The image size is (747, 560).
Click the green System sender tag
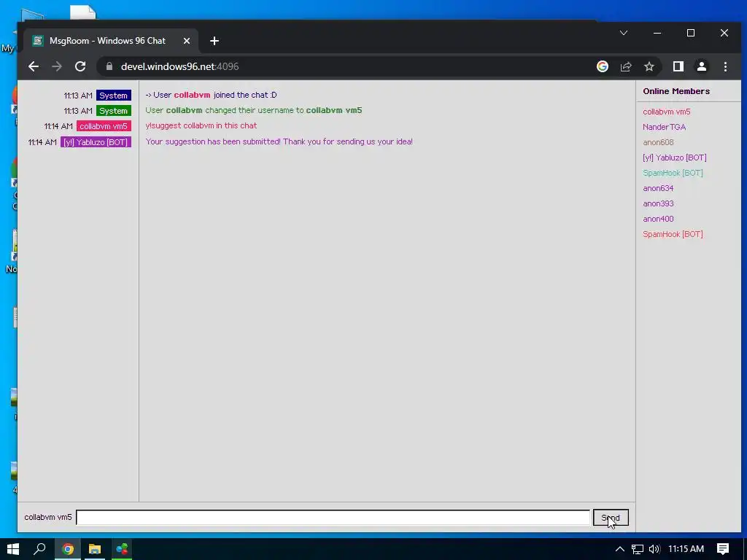[x=113, y=111]
